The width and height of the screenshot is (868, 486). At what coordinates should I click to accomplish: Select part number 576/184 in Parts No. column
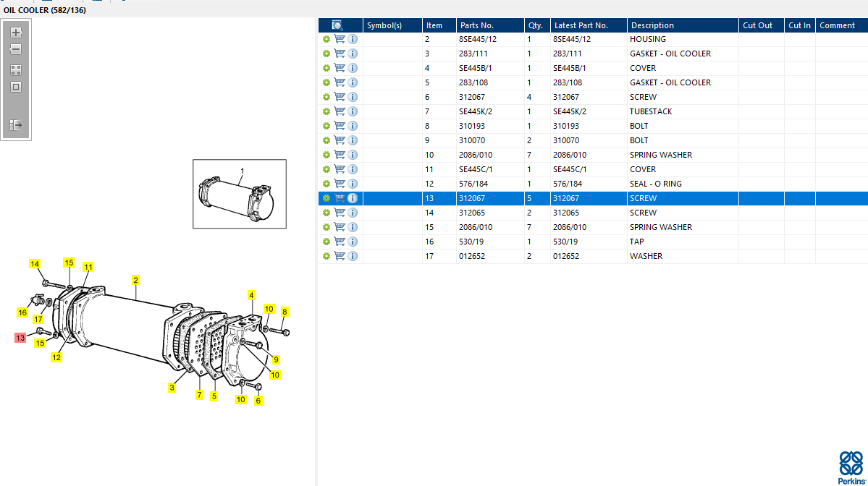(x=473, y=184)
